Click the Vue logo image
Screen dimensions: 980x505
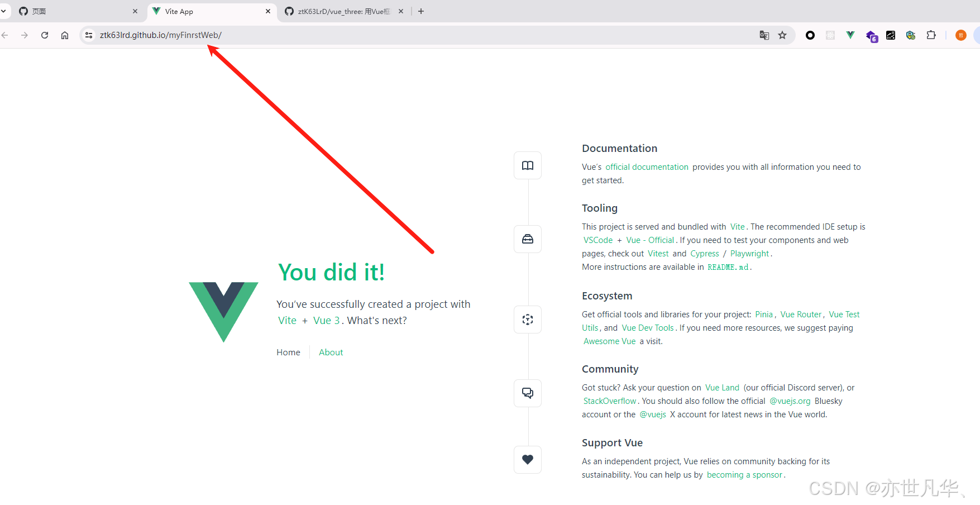(x=223, y=312)
